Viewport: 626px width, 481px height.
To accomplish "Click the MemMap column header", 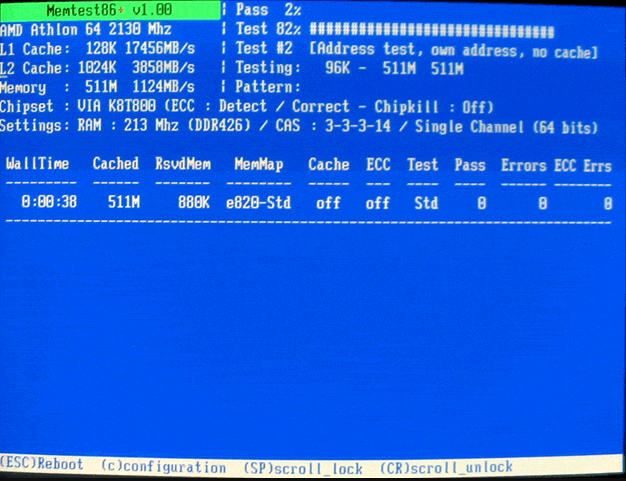I will 259,164.
